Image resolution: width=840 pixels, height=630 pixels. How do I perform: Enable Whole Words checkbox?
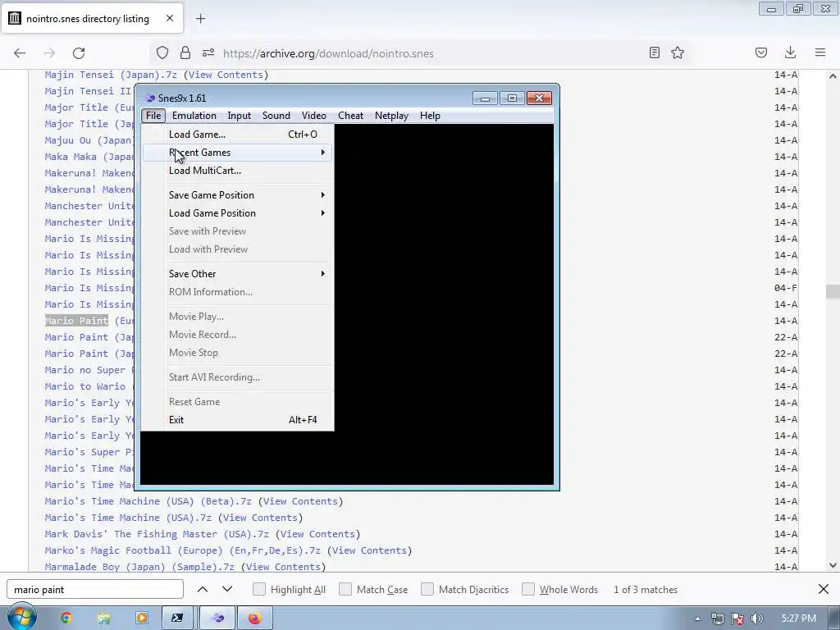point(528,589)
